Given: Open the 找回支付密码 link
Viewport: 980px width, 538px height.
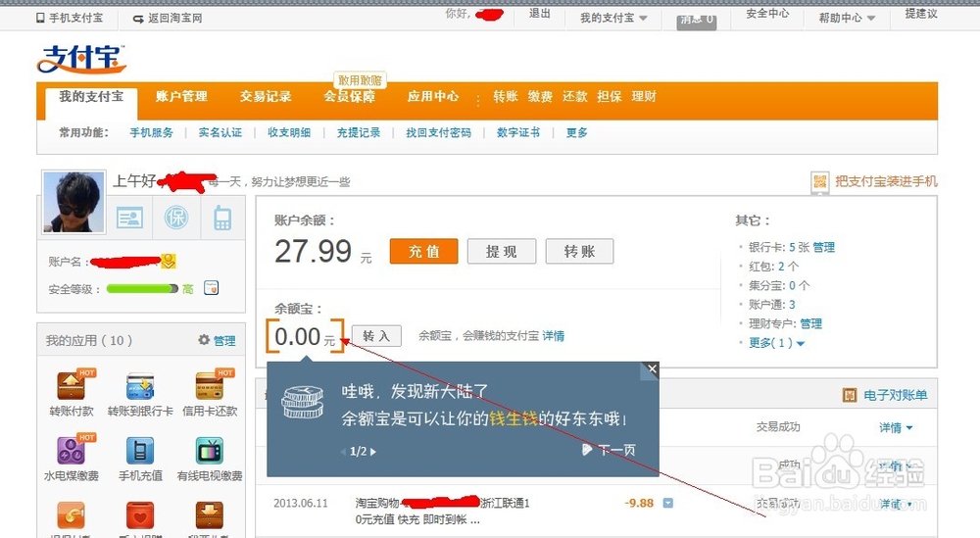Looking at the screenshot, I should 439,132.
